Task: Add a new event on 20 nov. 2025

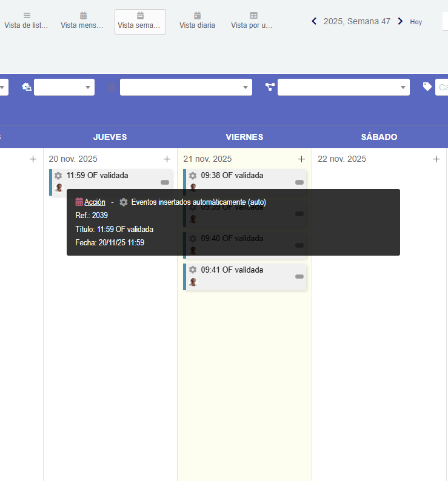Action: (167, 159)
